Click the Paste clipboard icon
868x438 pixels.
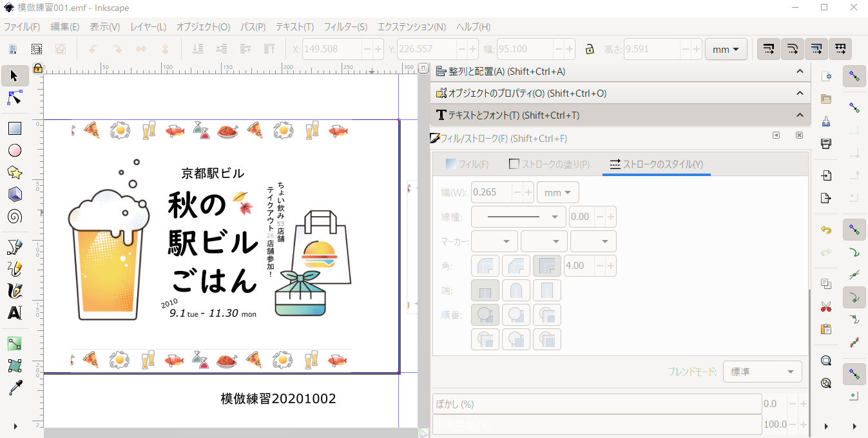click(x=826, y=329)
